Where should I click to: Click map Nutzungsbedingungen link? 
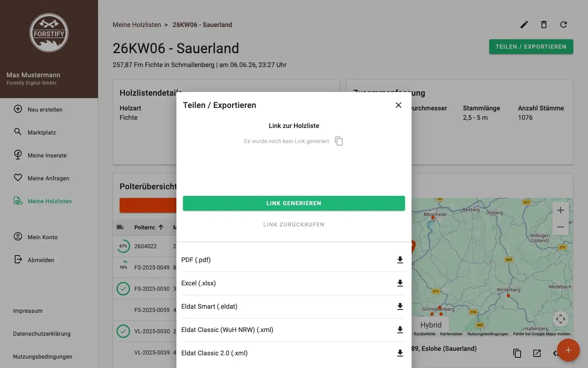pyautogui.click(x=488, y=334)
